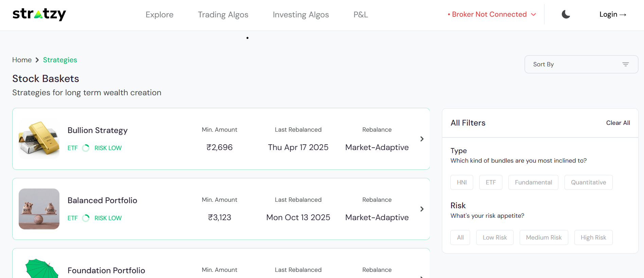
Task: Click the Balanced Portfolio thumbnail image
Action: pyautogui.click(x=39, y=209)
